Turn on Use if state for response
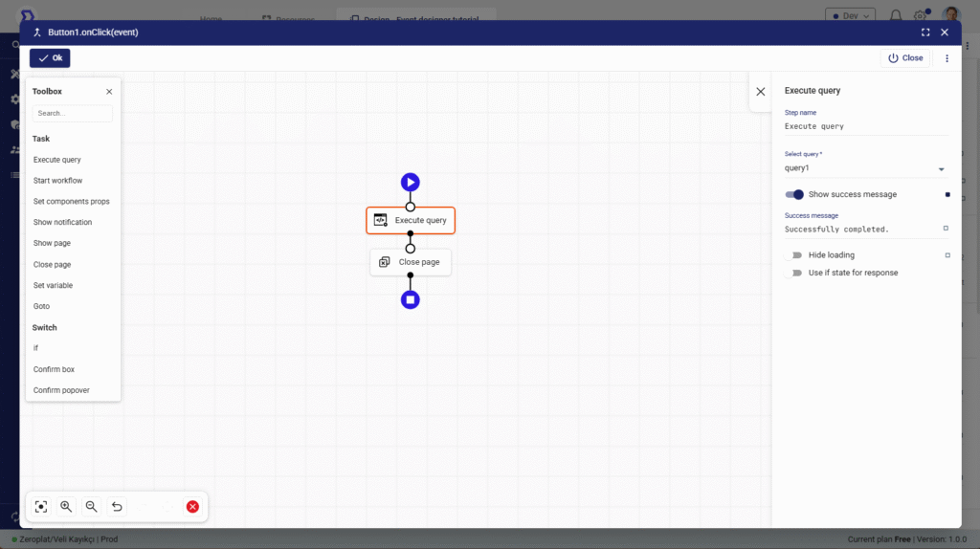Screen dimensions: 980x549 pyautogui.click(x=794, y=273)
